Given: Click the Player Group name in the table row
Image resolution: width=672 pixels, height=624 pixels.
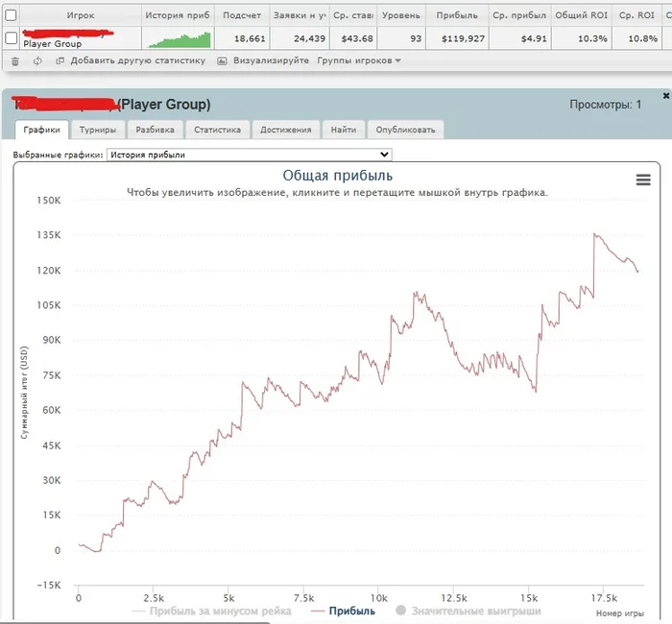Looking at the screenshot, I should point(52,44).
